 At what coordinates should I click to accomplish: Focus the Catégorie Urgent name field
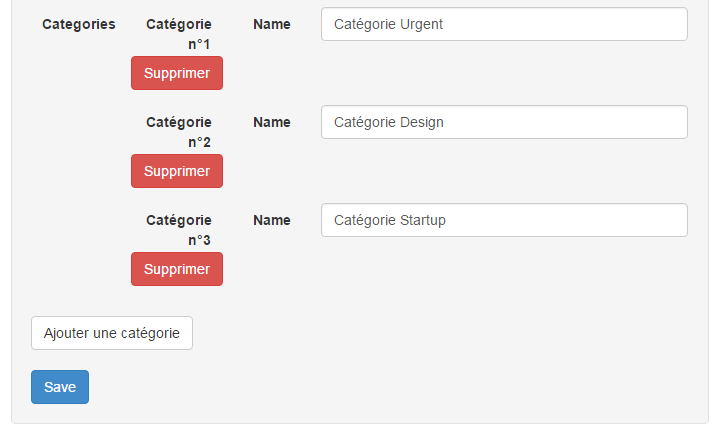pyautogui.click(x=504, y=24)
